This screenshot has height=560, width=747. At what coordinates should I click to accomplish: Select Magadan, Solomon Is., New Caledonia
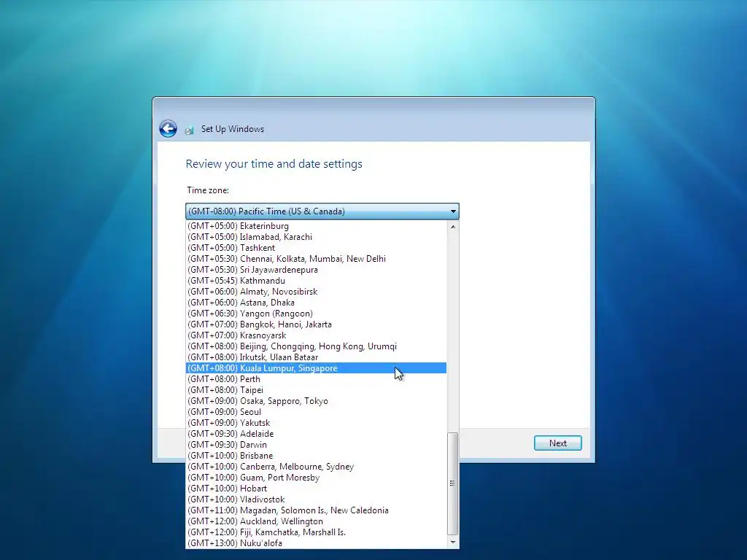(x=316, y=510)
